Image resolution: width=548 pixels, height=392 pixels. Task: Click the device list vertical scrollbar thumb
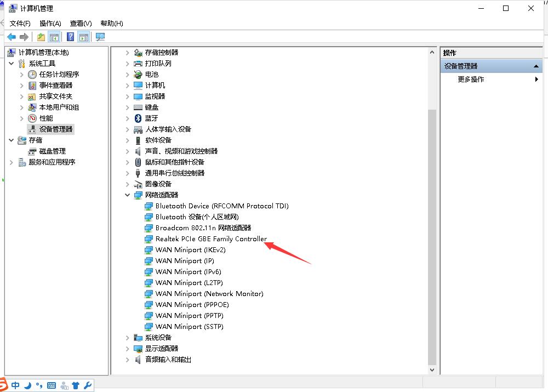[432, 237]
